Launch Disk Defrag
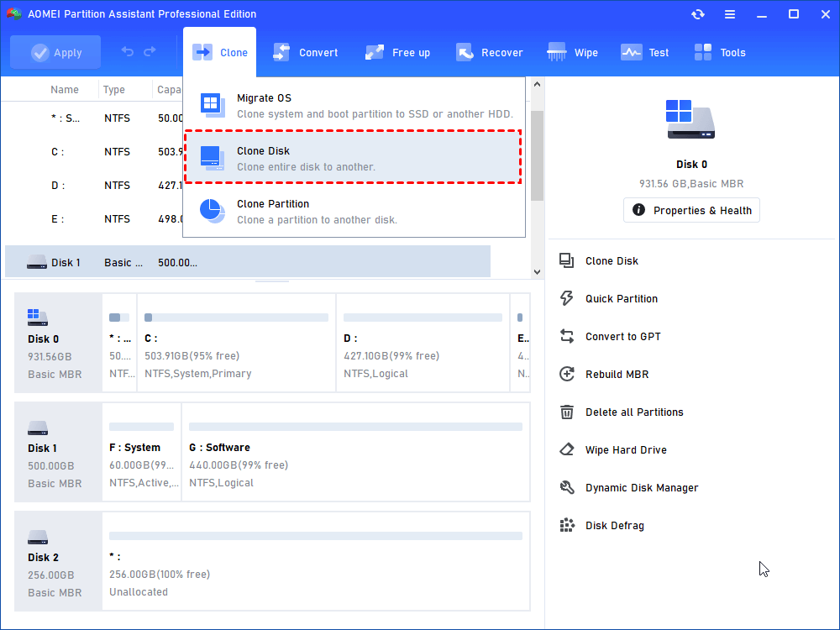The height and width of the screenshot is (630, 840). (x=615, y=526)
